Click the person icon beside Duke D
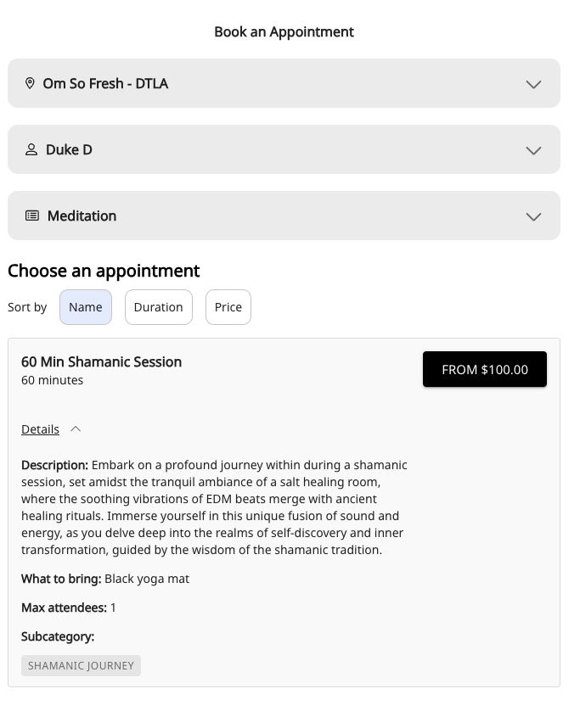This screenshot has height=728, width=580. (31, 149)
